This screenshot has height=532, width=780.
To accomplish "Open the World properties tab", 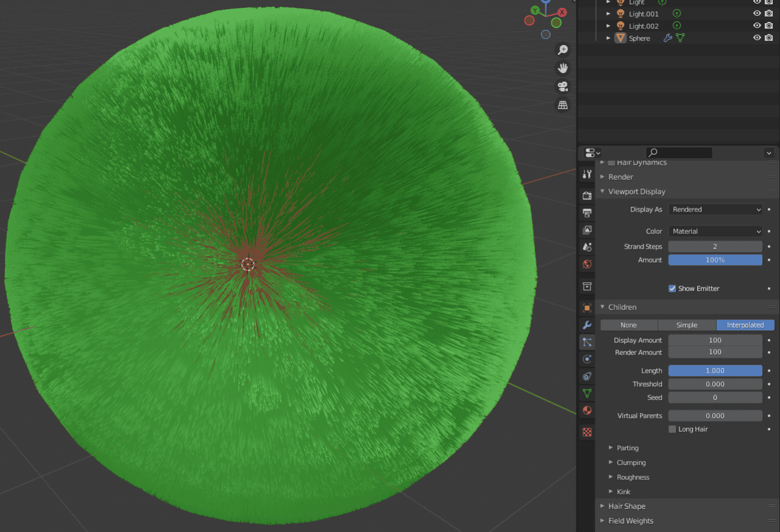I will [586, 264].
